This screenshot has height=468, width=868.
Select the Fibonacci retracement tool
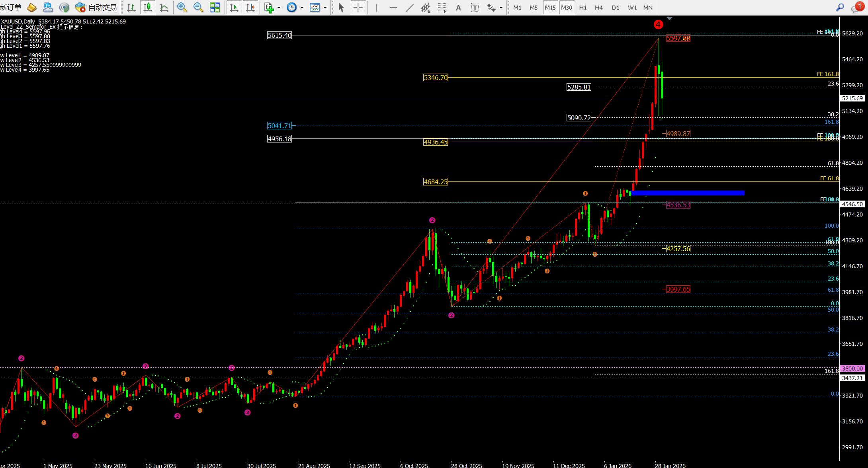tap(442, 8)
